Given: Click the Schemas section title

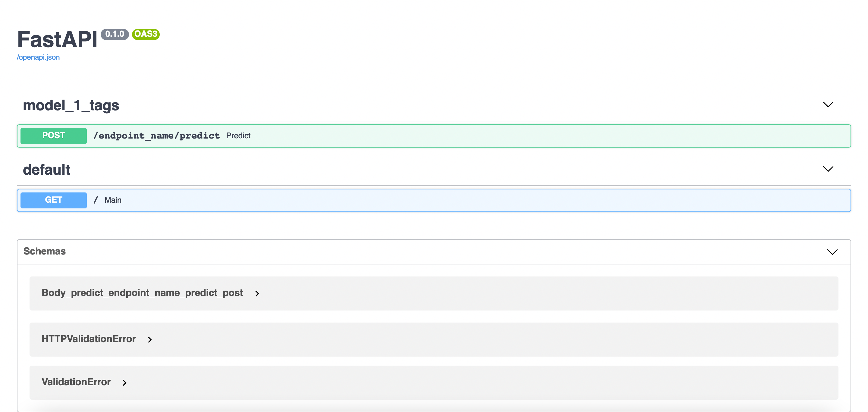Looking at the screenshot, I should coord(45,251).
